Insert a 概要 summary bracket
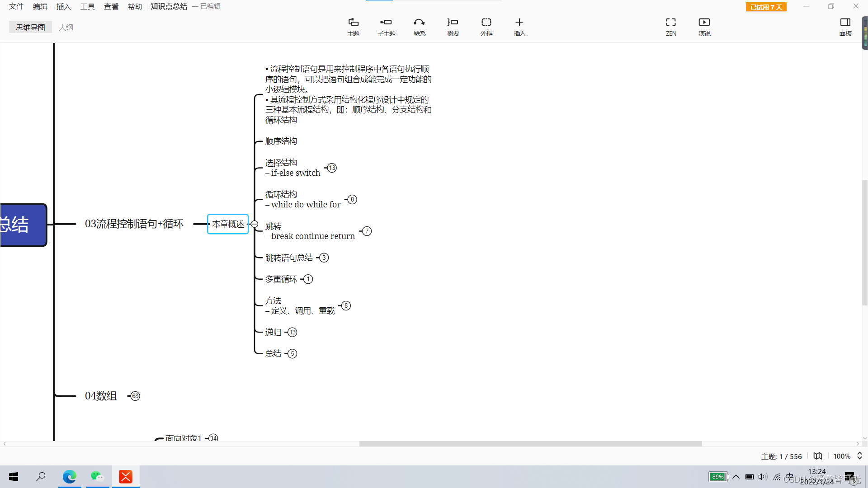The width and height of the screenshot is (868, 488). point(453,27)
